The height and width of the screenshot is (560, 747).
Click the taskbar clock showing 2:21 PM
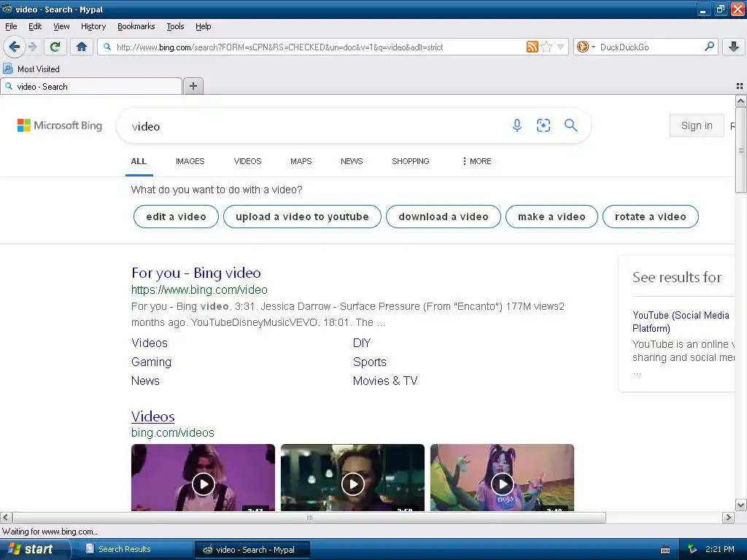pyautogui.click(x=720, y=549)
